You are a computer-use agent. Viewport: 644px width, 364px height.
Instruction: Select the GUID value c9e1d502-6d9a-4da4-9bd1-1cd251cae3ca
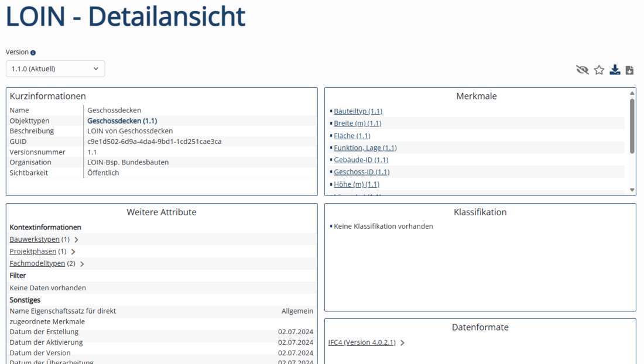click(155, 142)
